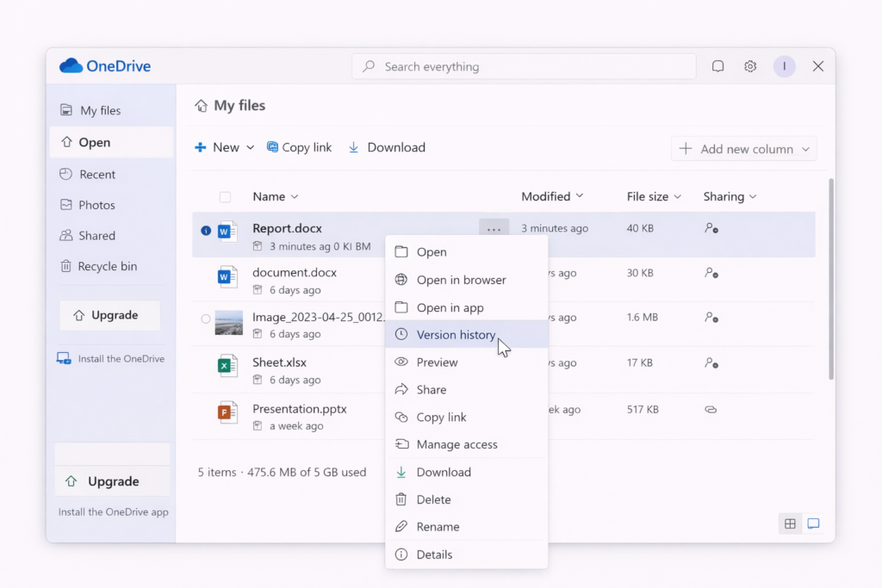The image size is (882, 588).
Task: Select Share in the context menu
Action: 466,390
